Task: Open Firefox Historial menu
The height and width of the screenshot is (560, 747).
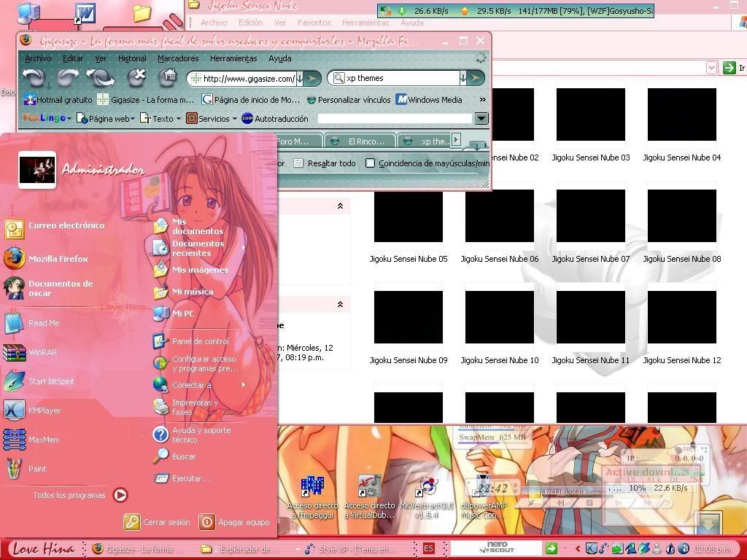Action: [132, 58]
